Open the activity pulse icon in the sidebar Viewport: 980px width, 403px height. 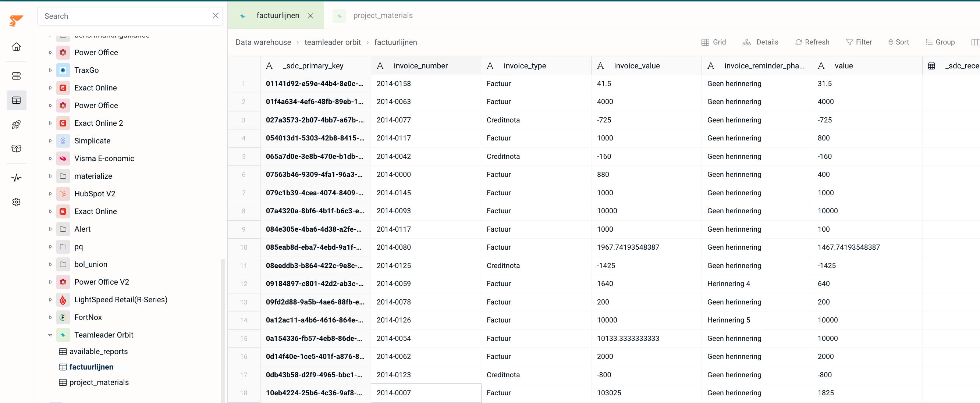[16, 178]
